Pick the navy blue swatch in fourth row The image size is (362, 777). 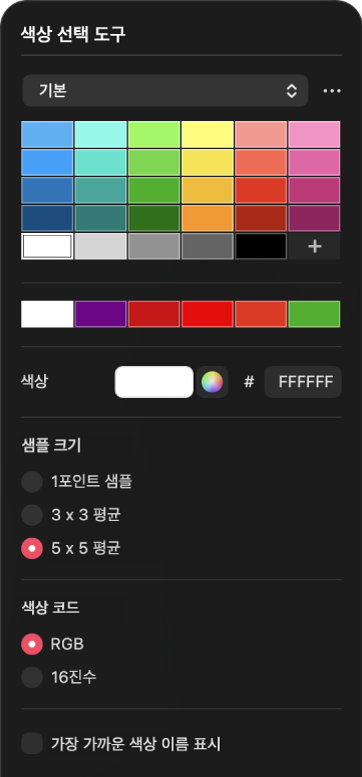click(47, 218)
